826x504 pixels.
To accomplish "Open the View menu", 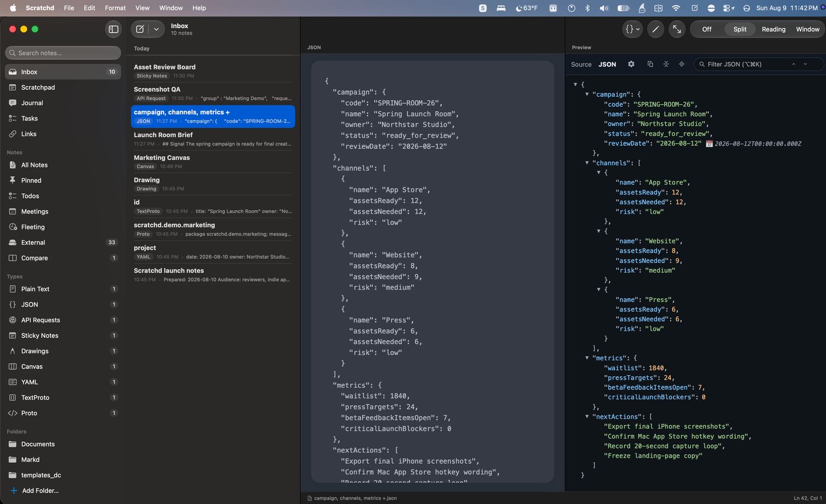I will 143,8.
